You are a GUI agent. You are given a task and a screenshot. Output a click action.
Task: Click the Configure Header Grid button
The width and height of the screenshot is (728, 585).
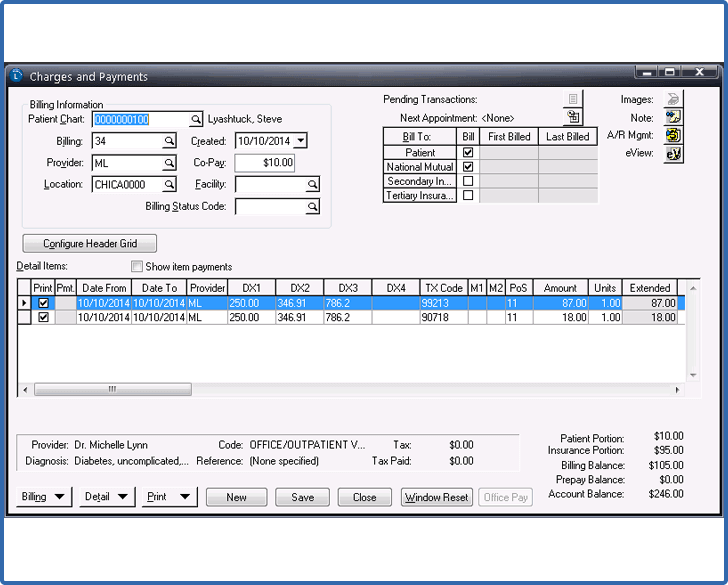tap(89, 244)
